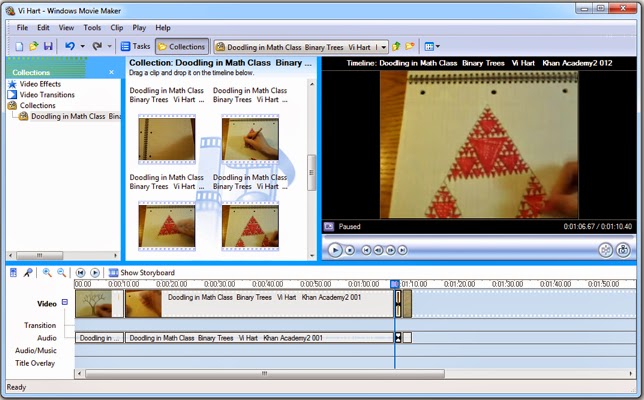Select the blank notebook clip thumbnail
This screenshot has height=400, width=644.
point(167,139)
